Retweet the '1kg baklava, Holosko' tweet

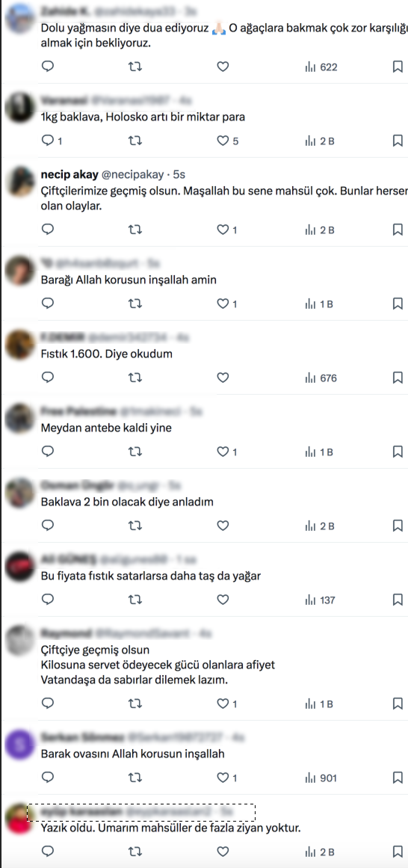click(x=135, y=141)
